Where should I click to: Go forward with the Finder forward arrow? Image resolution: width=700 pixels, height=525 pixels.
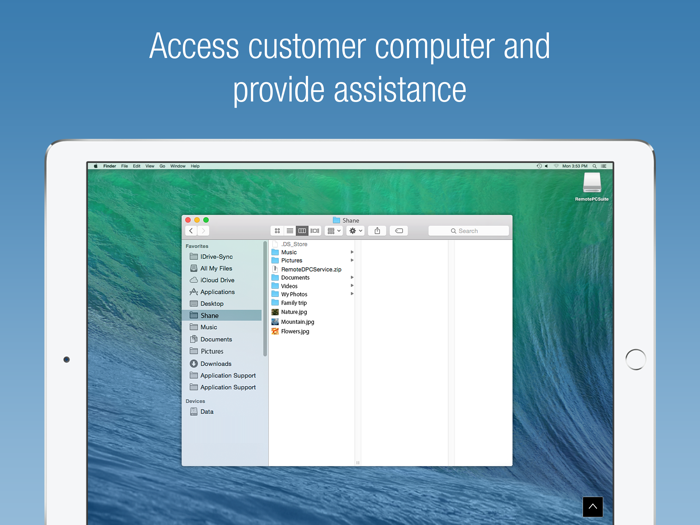pos(203,231)
